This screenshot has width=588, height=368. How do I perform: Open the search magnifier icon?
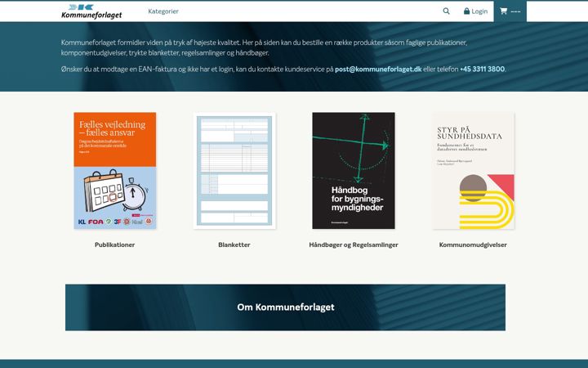pos(446,11)
